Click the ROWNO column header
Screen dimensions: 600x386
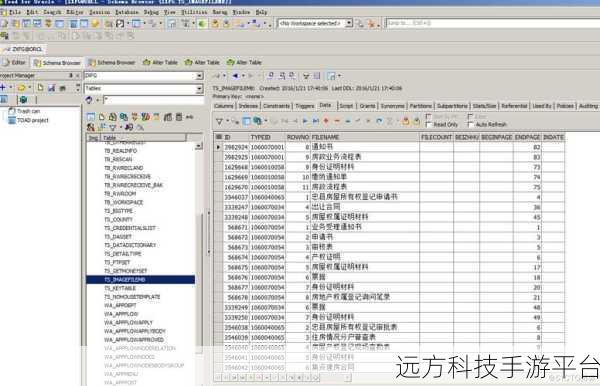click(x=298, y=137)
